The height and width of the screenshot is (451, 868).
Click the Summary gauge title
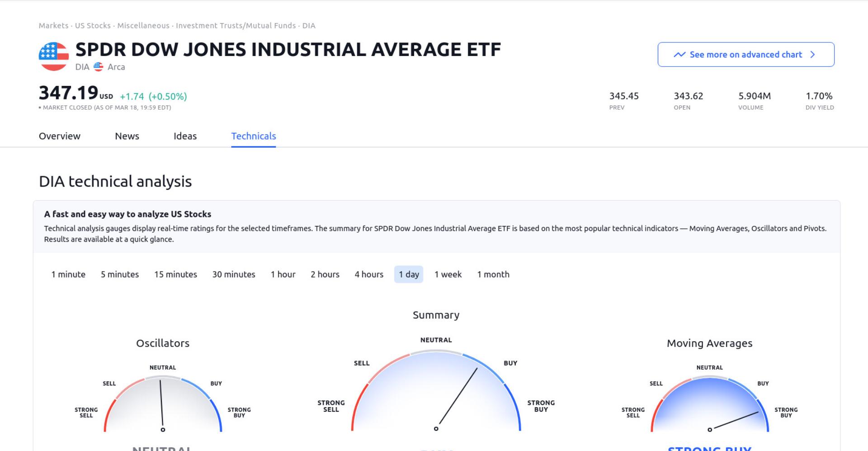click(436, 315)
